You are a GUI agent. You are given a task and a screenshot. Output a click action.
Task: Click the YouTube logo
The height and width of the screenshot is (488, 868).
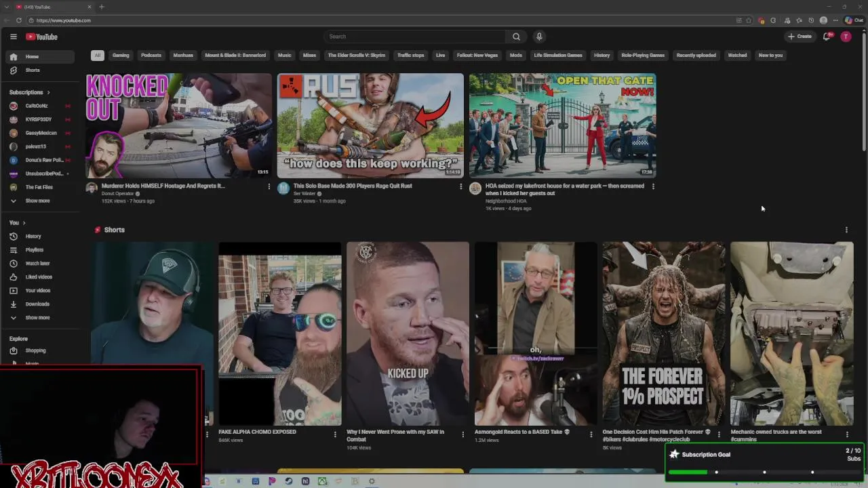pos(42,37)
